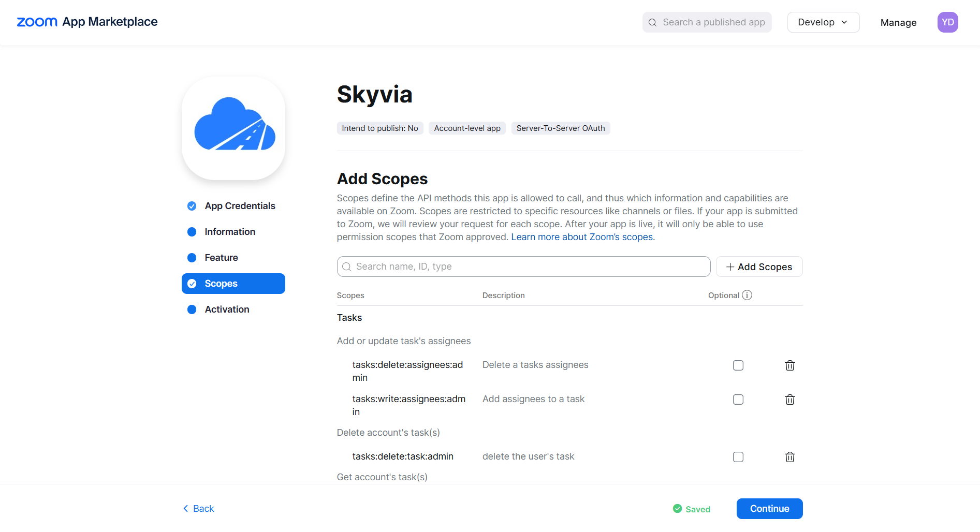Viewport: 980px width, 532px height.
Task: Click the Tasks category heading
Action: click(x=349, y=318)
